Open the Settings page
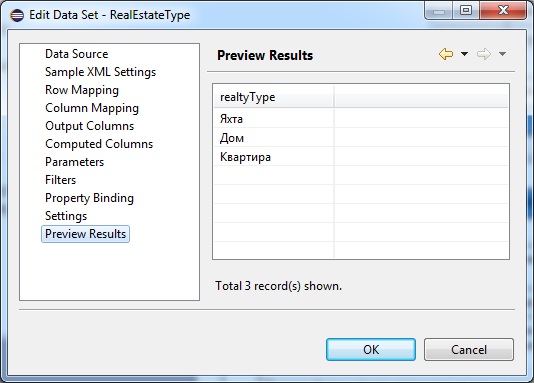The height and width of the screenshot is (383, 534). (x=66, y=216)
